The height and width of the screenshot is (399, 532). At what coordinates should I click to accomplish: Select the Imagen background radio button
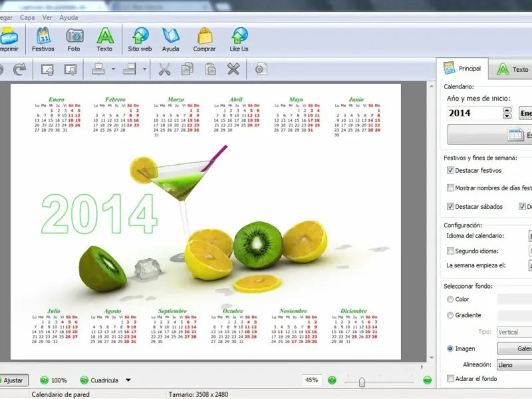click(450, 348)
